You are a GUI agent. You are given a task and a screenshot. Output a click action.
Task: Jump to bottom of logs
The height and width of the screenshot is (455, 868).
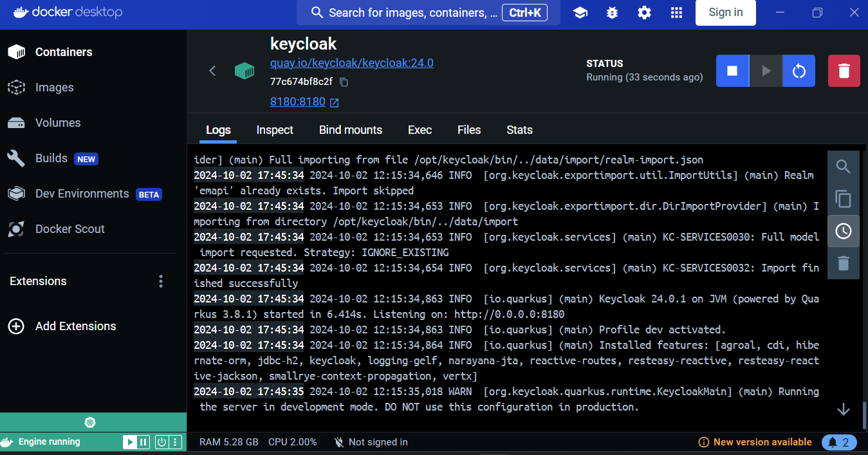pyautogui.click(x=844, y=409)
